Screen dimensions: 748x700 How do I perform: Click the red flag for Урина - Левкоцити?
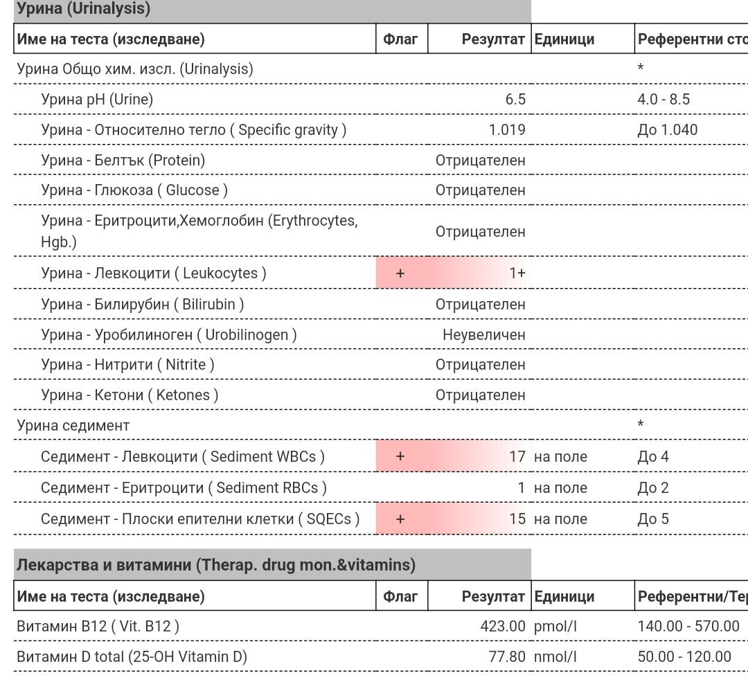400,273
